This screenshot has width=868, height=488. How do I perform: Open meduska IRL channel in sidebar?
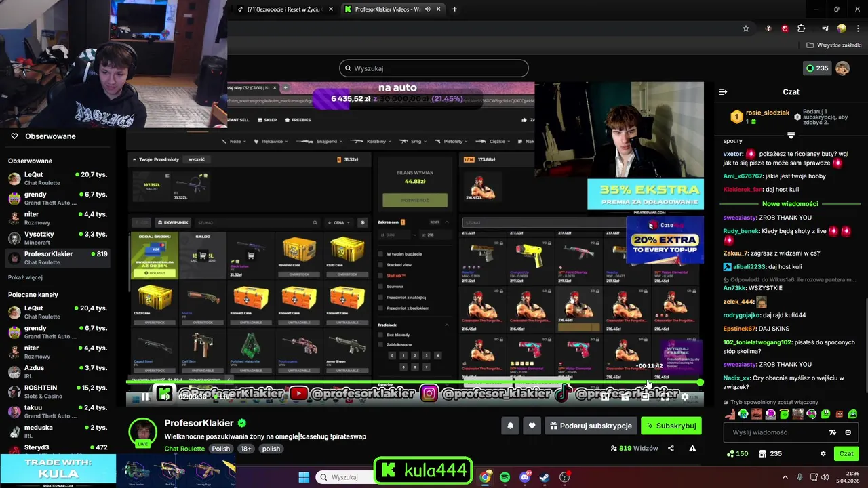click(58, 432)
